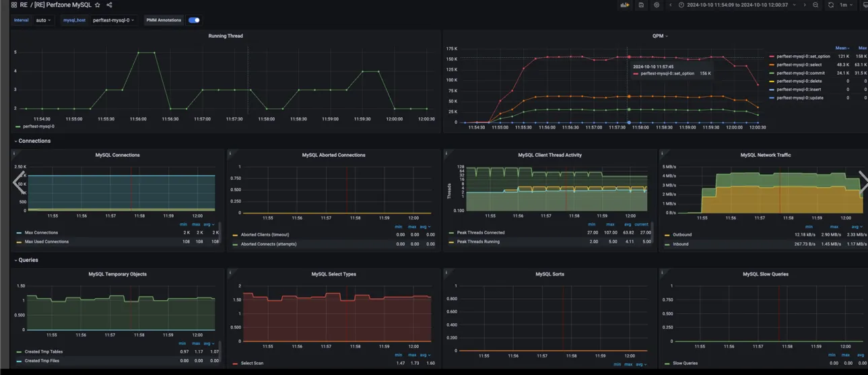868x375 pixels.
Task: Collapse the Queries row
Action: click(x=26, y=260)
